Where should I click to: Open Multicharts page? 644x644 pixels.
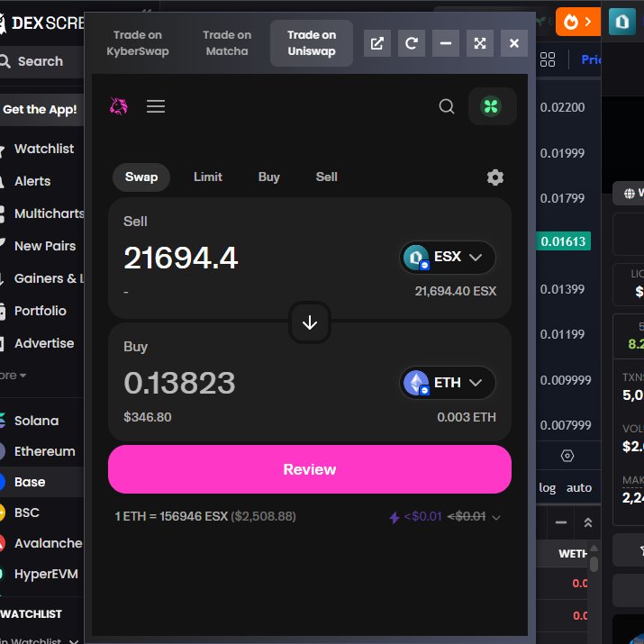click(x=42, y=213)
